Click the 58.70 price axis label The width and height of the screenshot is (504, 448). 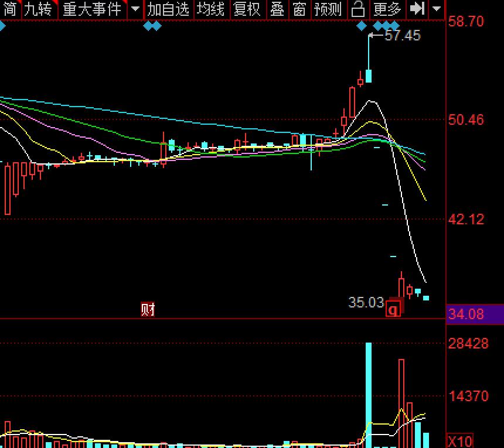click(x=466, y=22)
